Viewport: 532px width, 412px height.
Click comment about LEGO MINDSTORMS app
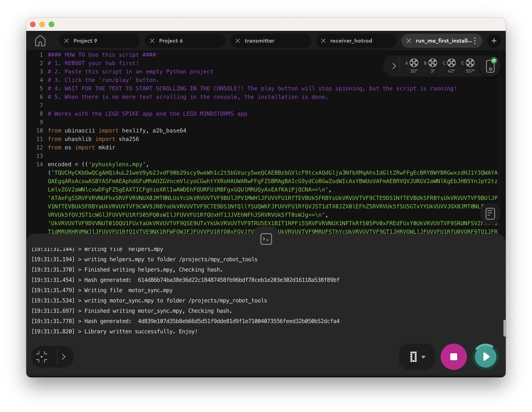pyautogui.click(x=147, y=114)
